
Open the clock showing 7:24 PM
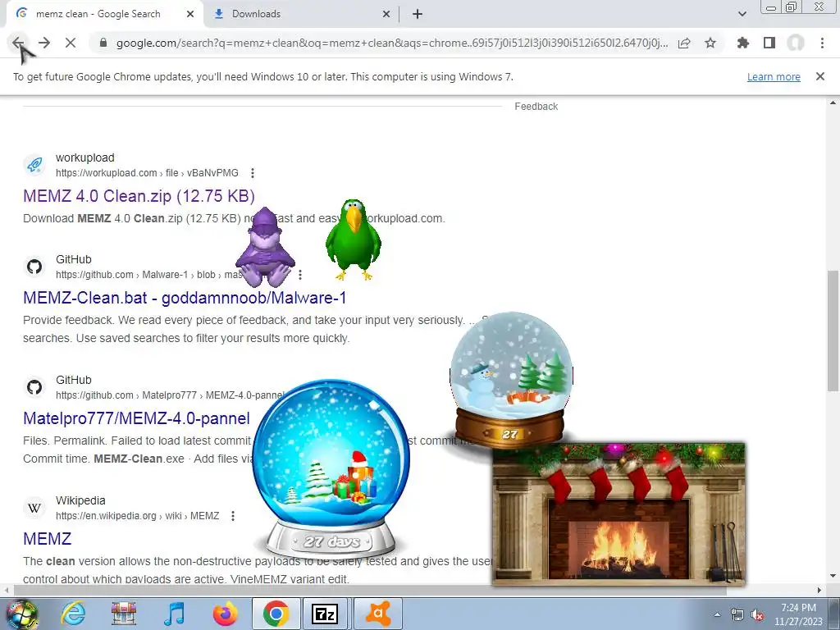coord(798,614)
